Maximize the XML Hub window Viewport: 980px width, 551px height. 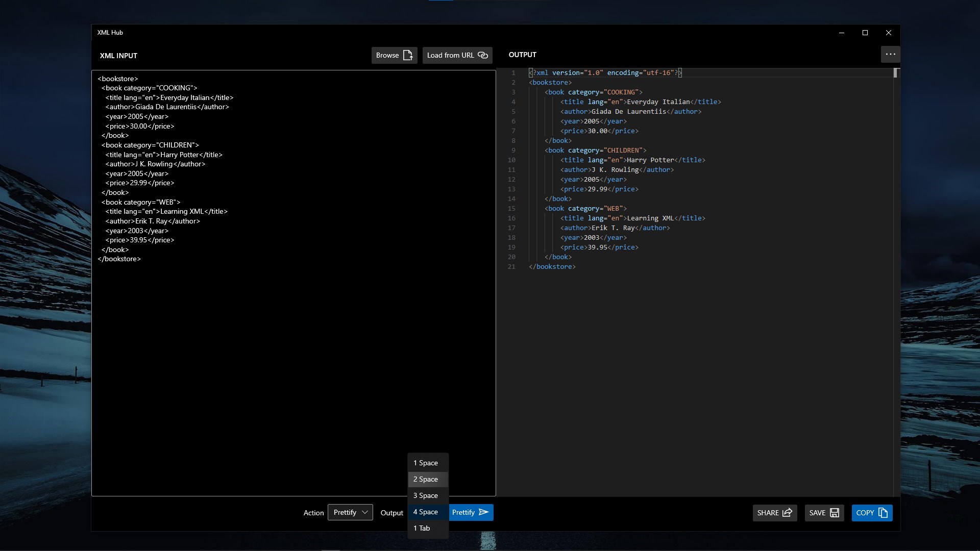point(865,33)
